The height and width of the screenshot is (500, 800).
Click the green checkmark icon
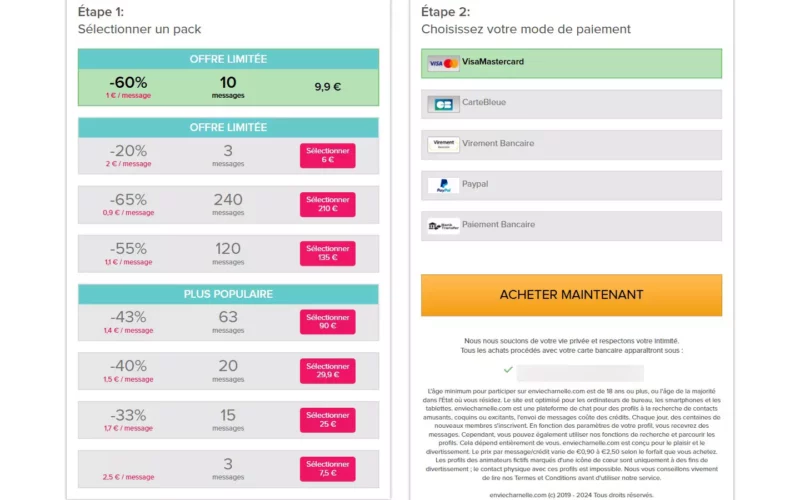pyautogui.click(x=508, y=369)
